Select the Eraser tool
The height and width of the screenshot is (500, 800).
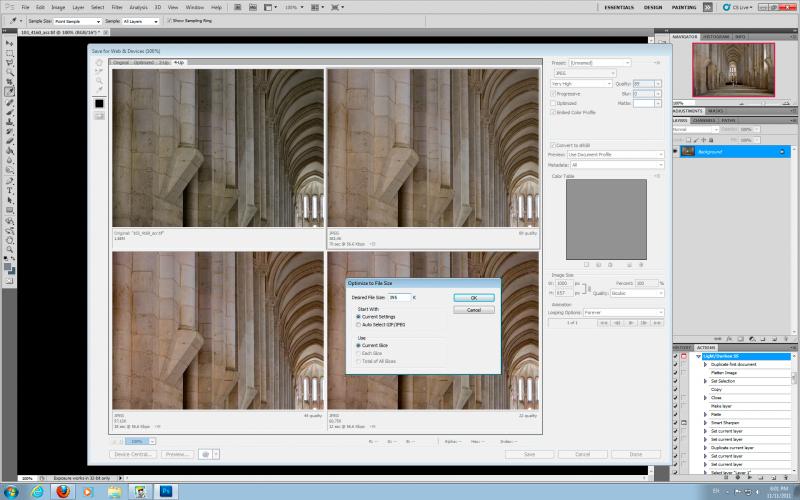[10, 141]
